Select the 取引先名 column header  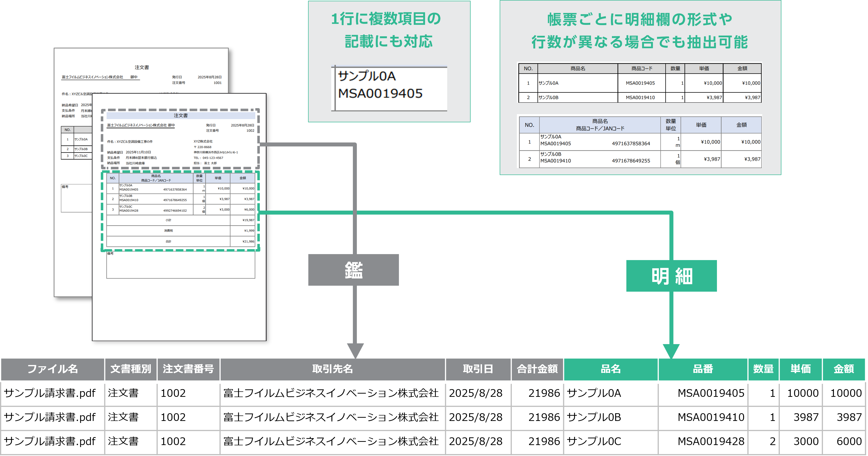[x=332, y=369]
